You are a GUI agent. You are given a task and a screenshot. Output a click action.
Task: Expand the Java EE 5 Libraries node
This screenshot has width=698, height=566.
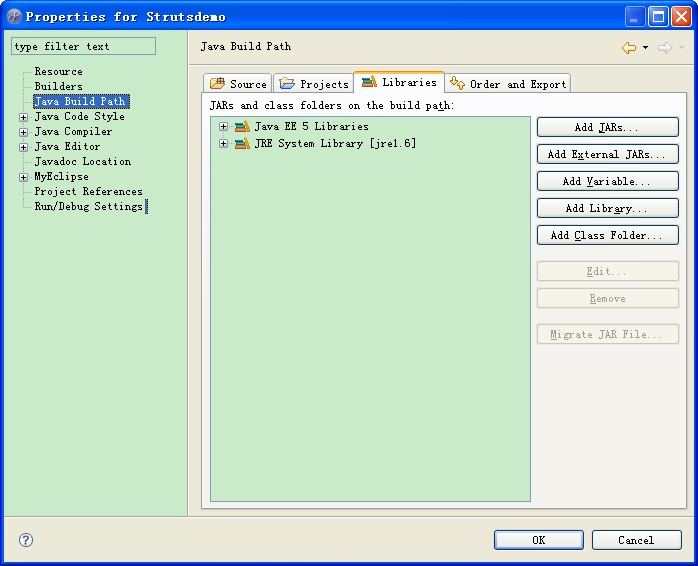(223, 126)
